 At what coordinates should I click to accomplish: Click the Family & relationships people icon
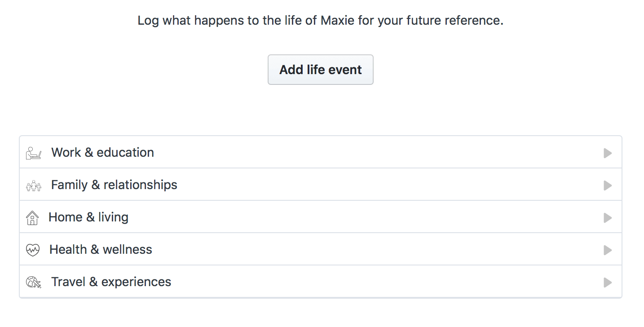tap(34, 186)
